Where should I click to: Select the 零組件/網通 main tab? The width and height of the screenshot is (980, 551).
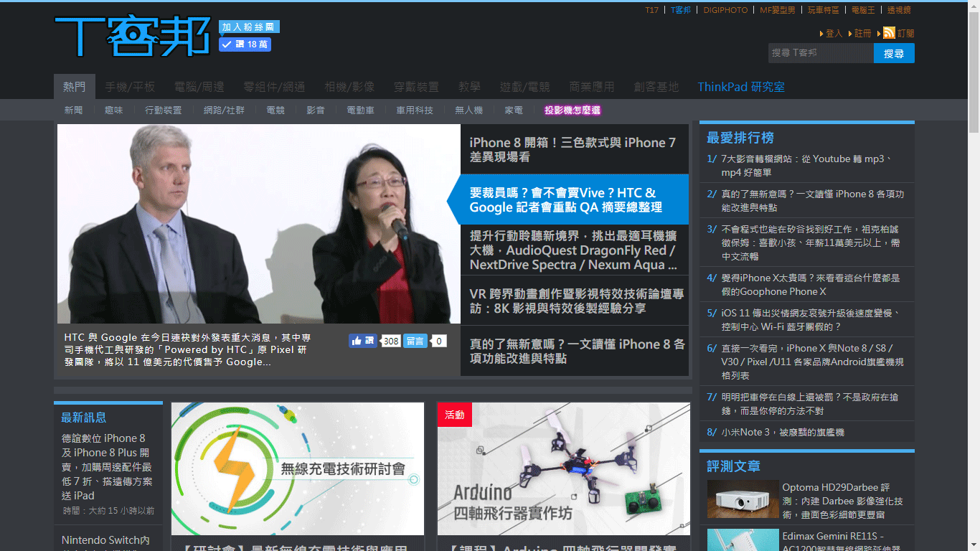click(274, 87)
